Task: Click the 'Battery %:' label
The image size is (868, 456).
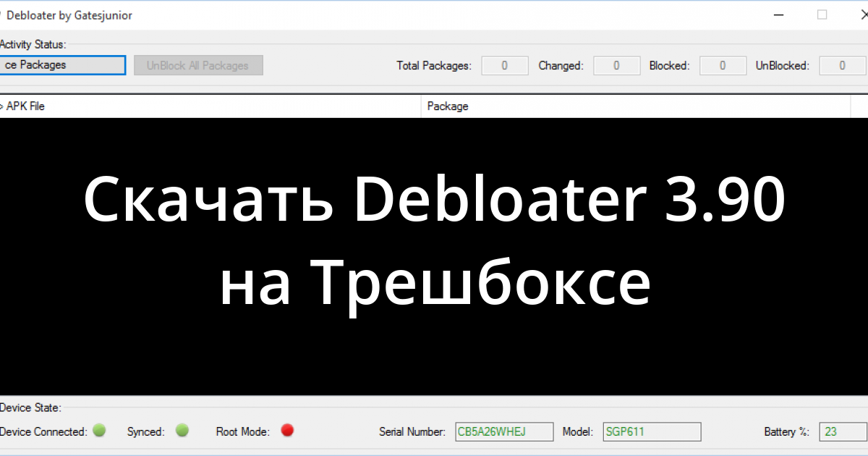Action: click(x=786, y=432)
